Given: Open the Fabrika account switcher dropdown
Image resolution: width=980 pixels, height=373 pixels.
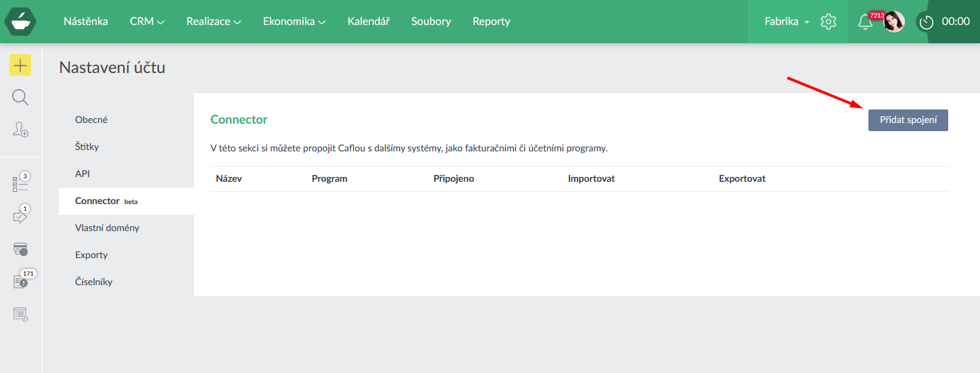Looking at the screenshot, I should pos(787,22).
